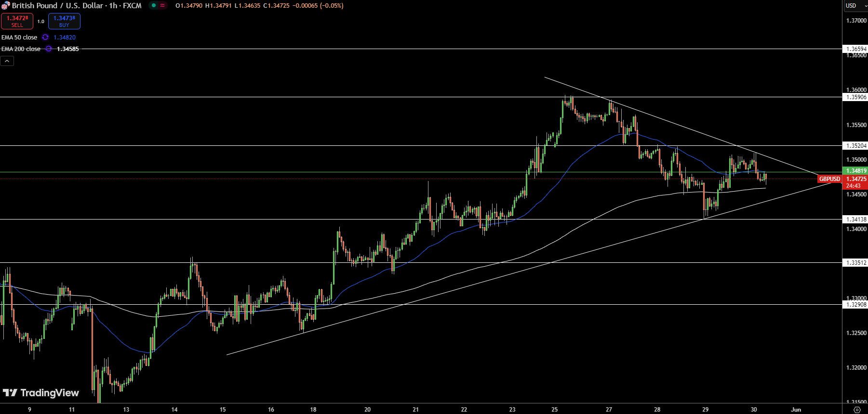Open the USD currency dropdown
Screen dimensions: 868x414
855,6
